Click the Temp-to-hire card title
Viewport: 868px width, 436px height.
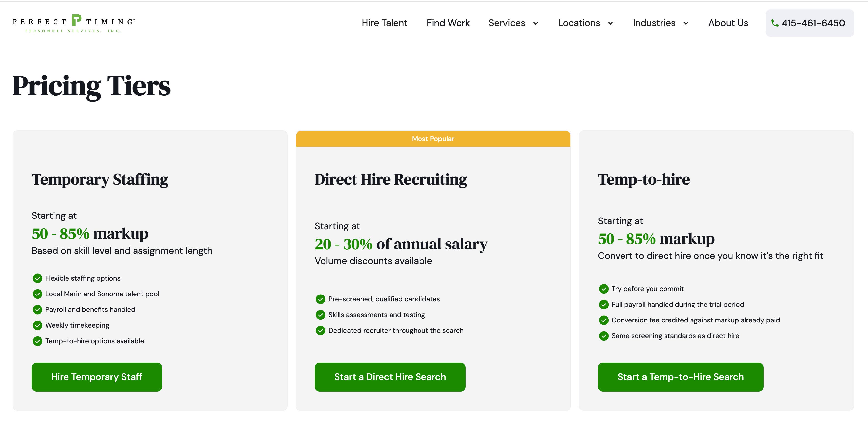coord(644,180)
